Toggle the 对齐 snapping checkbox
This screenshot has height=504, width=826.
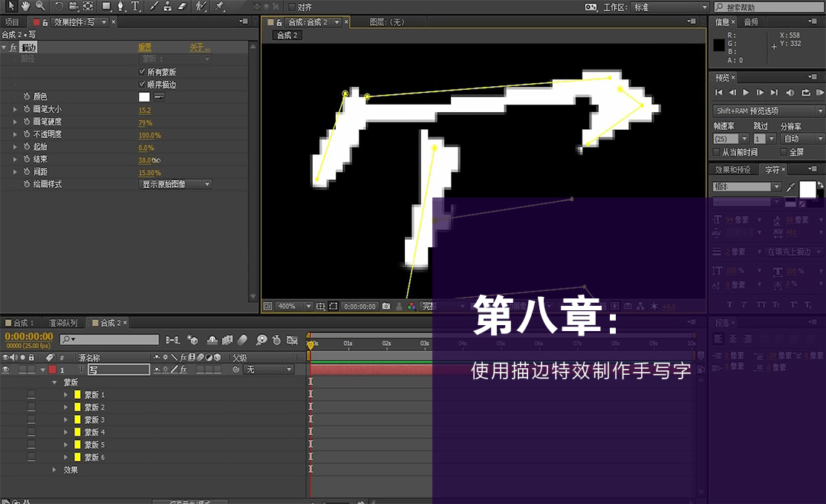(x=292, y=7)
